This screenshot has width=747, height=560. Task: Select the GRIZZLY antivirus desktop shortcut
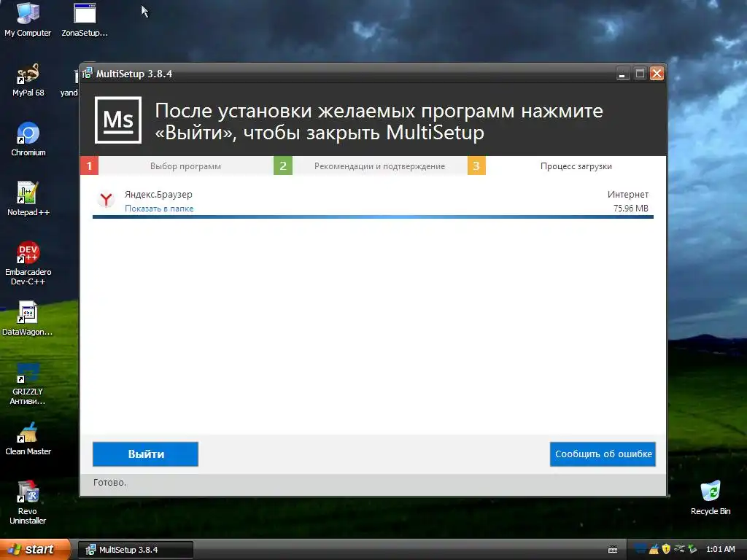coord(28,384)
